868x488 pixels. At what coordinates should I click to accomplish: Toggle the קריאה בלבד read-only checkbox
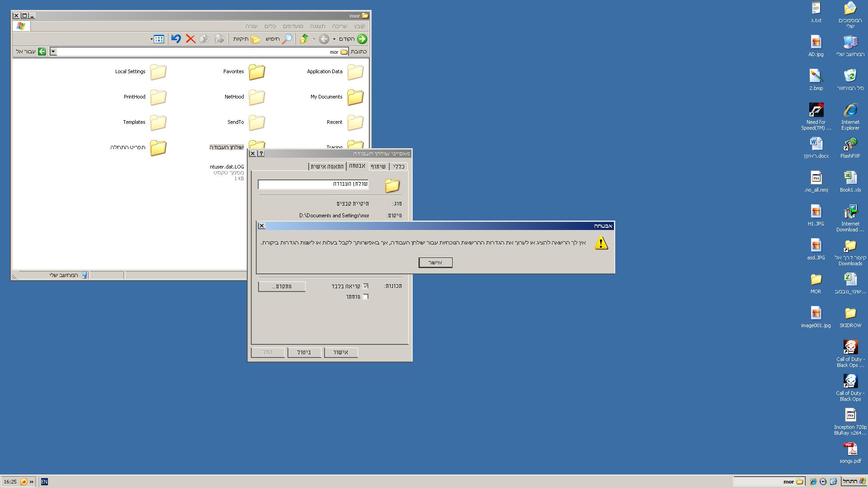pyautogui.click(x=366, y=286)
